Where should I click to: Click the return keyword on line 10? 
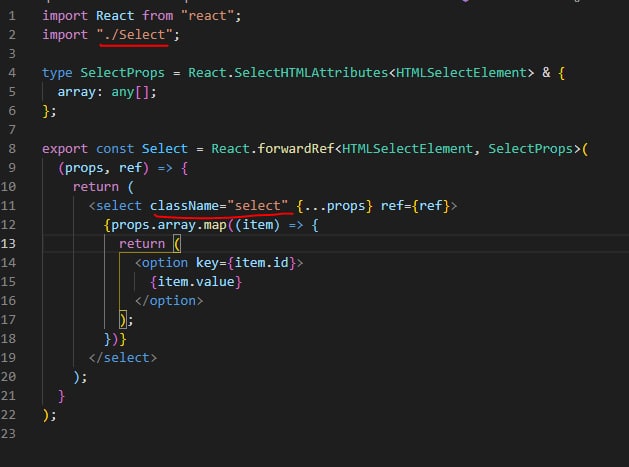coord(96,187)
